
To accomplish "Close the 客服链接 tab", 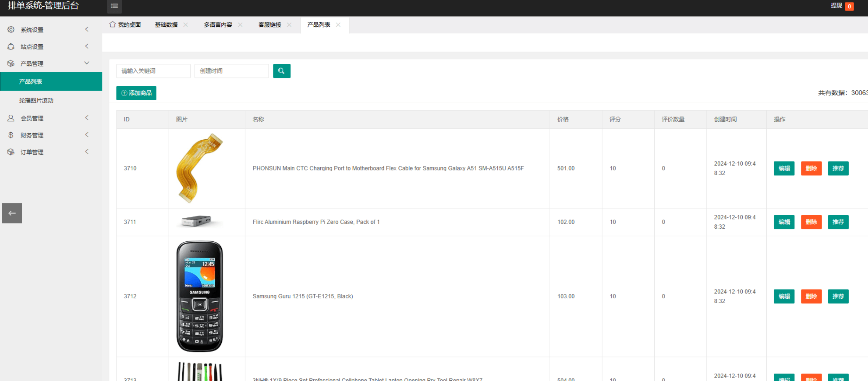I will (289, 25).
